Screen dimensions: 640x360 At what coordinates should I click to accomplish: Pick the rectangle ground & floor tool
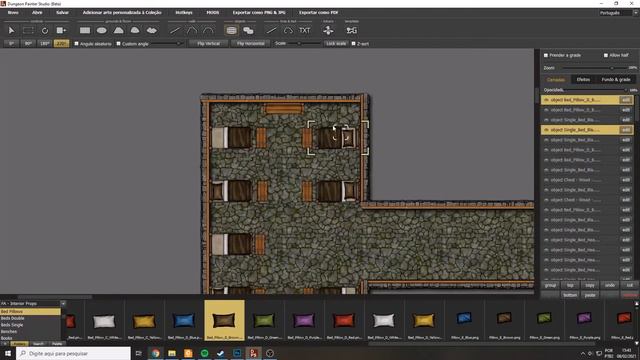point(85,31)
